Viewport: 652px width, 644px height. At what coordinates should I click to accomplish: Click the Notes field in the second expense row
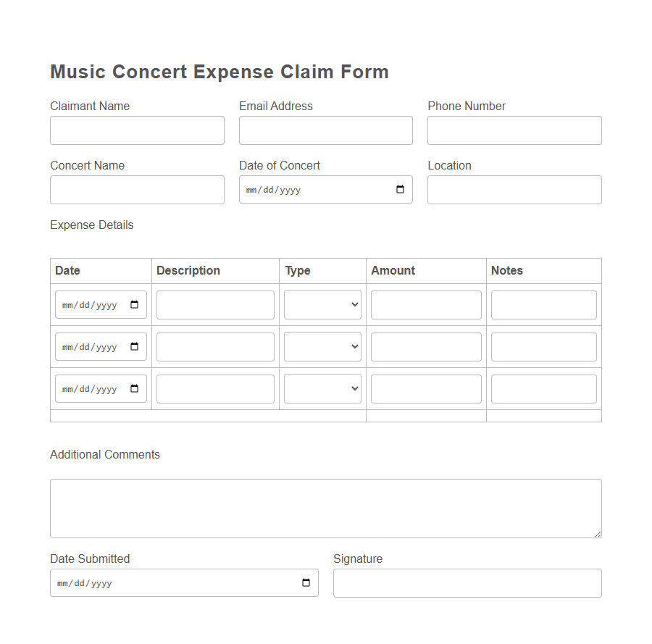click(x=543, y=346)
